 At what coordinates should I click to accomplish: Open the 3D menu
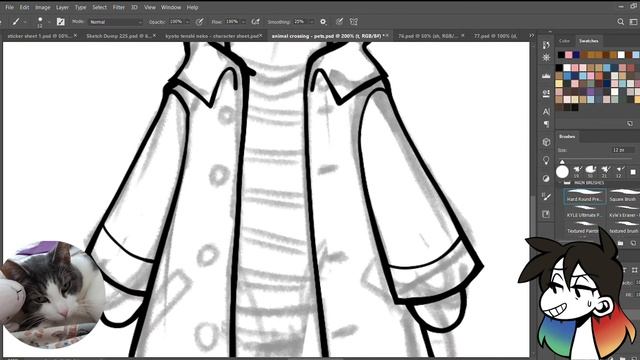coord(134,7)
